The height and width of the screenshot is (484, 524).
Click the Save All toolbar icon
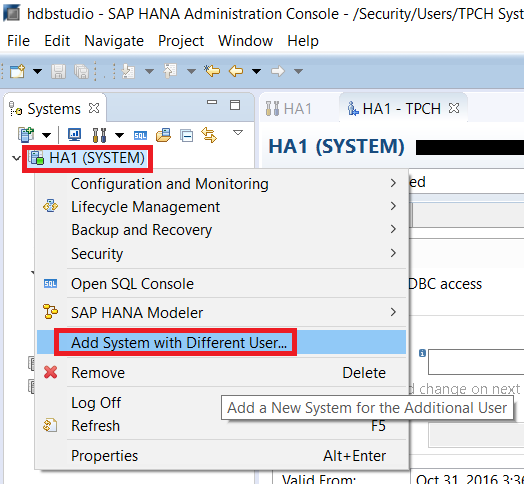(x=81, y=71)
